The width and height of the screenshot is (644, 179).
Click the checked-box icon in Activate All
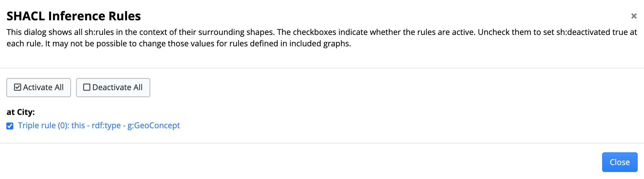pos(18,87)
